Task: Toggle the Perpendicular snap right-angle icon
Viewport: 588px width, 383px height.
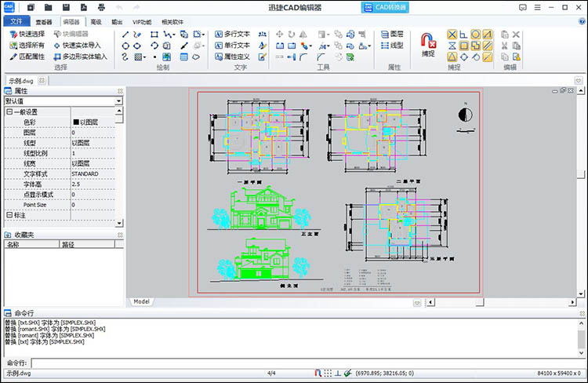Action: [x=464, y=35]
